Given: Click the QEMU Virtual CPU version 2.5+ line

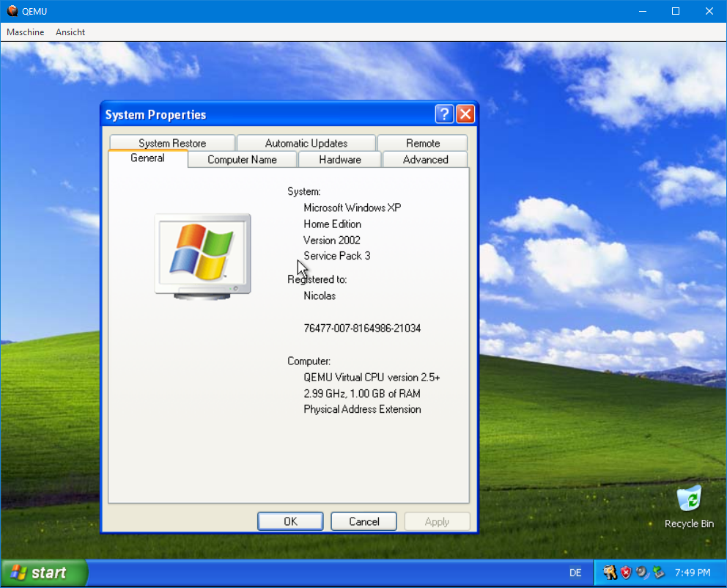Looking at the screenshot, I should (x=372, y=378).
